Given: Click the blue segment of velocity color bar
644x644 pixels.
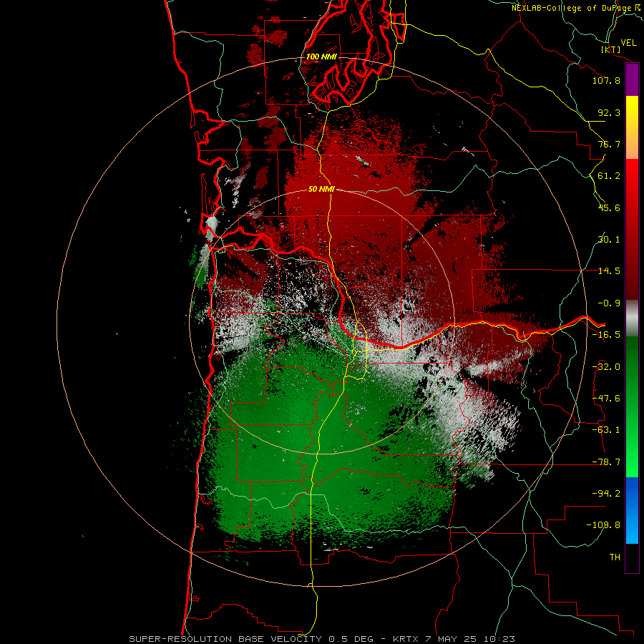Looking at the screenshot, I should pos(632,510).
